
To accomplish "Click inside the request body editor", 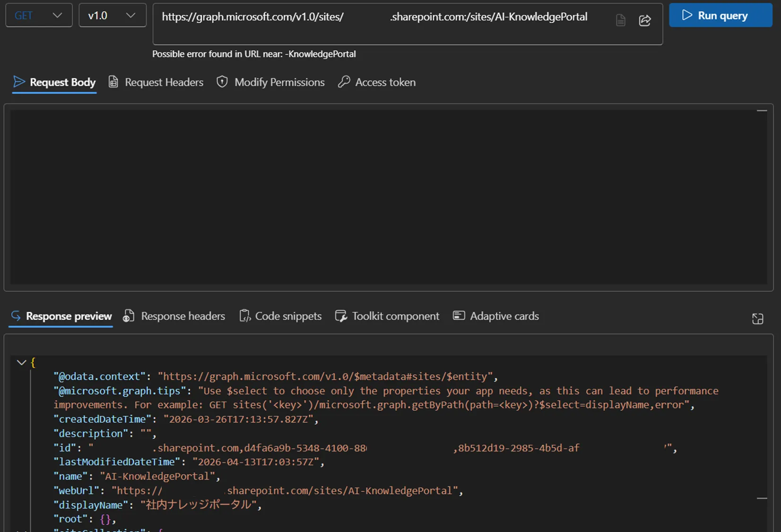I will click(389, 197).
